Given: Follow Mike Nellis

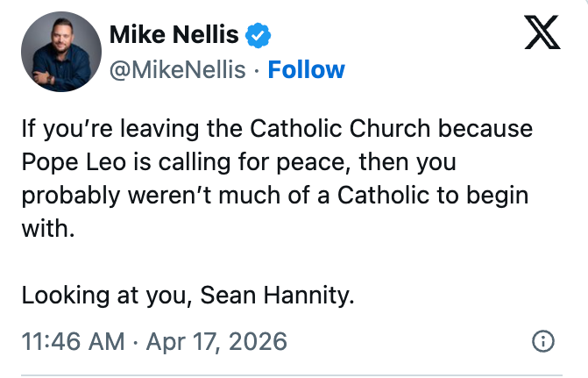Looking at the screenshot, I should coord(306,69).
